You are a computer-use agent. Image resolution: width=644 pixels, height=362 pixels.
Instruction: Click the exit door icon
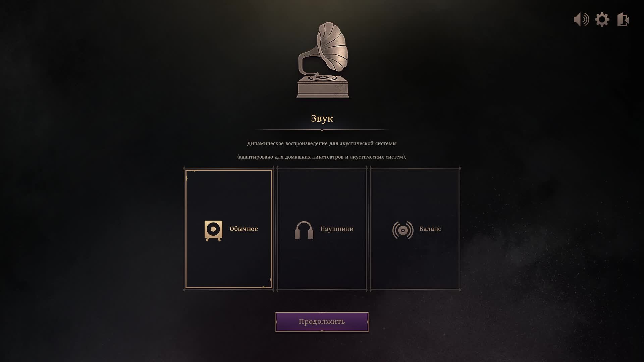click(x=623, y=19)
